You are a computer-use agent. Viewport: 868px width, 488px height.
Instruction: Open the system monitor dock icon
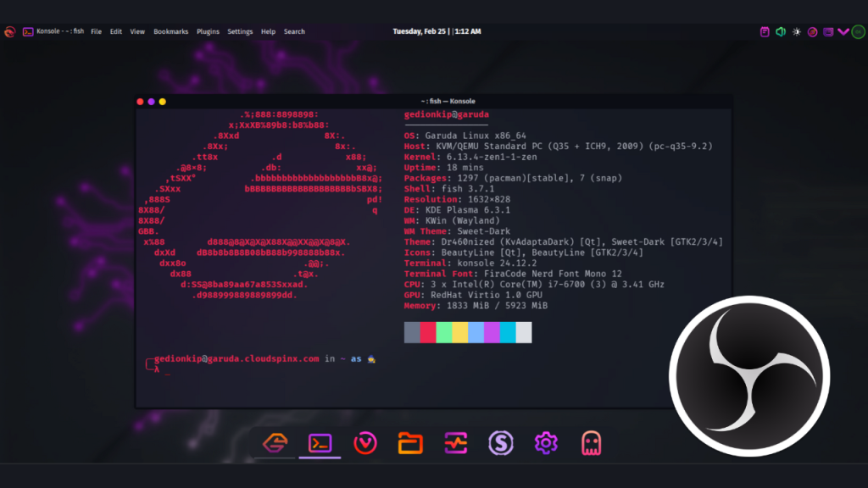point(456,443)
